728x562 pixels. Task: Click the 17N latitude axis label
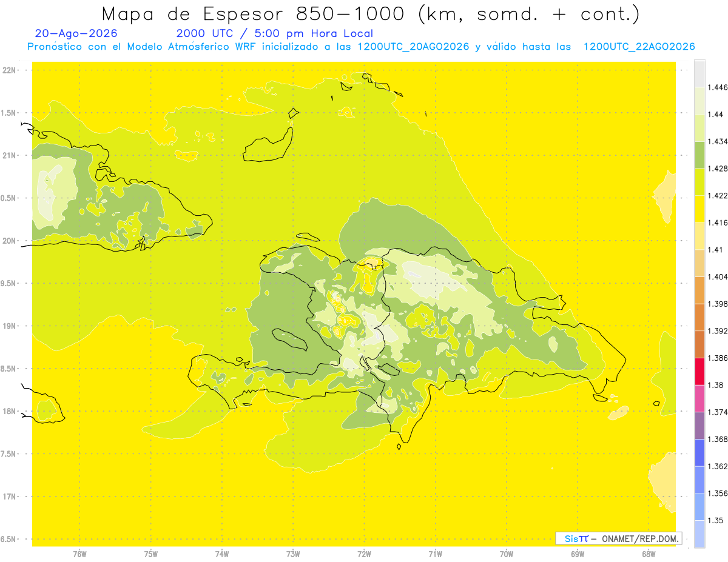pos(9,497)
